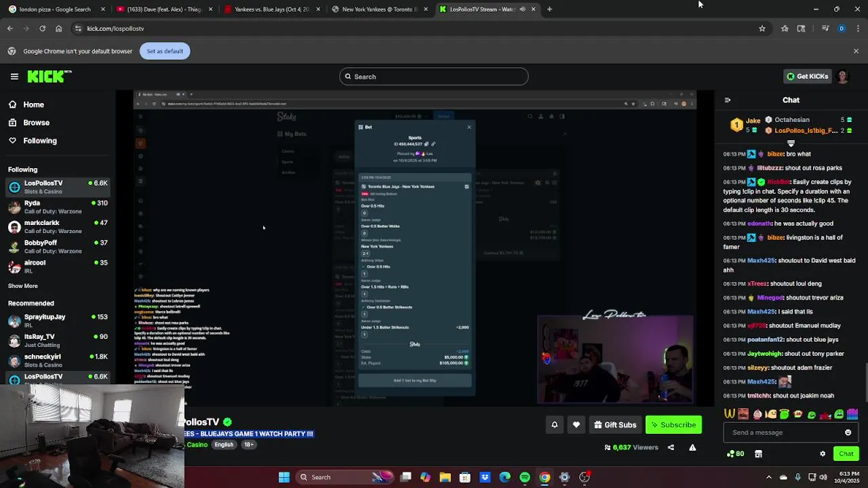Show hidden system tray icons

coord(768,477)
